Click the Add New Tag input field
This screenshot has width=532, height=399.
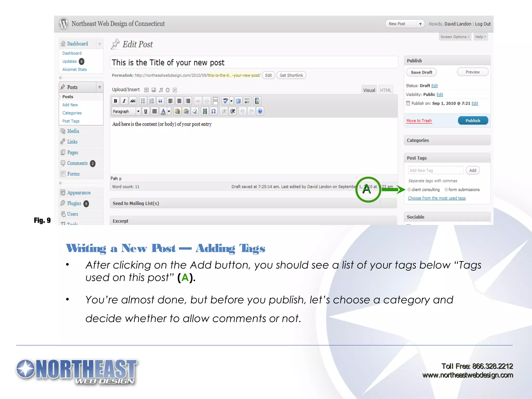click(x=436, y=170)
